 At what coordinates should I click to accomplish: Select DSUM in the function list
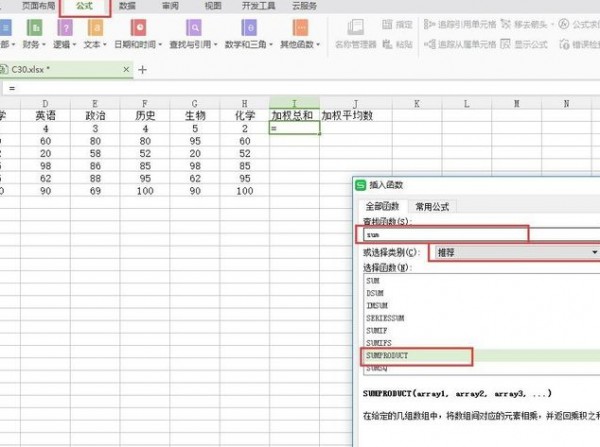click(481, 293)
